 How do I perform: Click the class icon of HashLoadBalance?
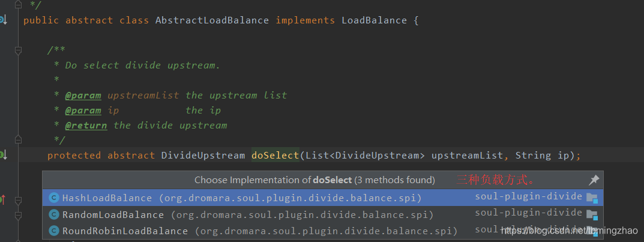54,198
